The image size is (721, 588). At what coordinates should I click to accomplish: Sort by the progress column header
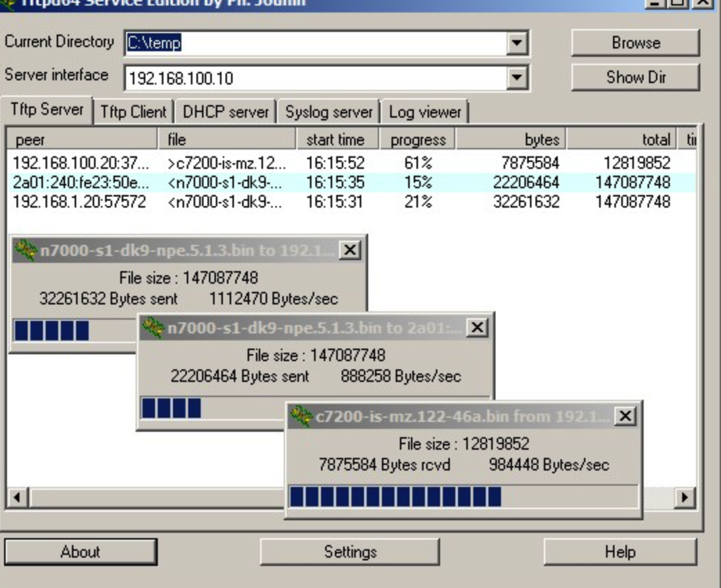coord(417,139)
